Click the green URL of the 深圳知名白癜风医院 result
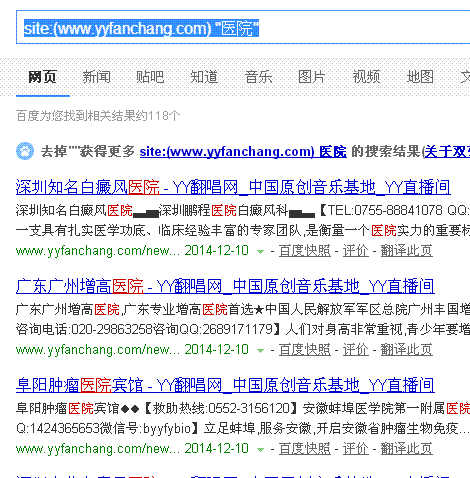Viewport: 470px width, 478px height. pos(98,251)
